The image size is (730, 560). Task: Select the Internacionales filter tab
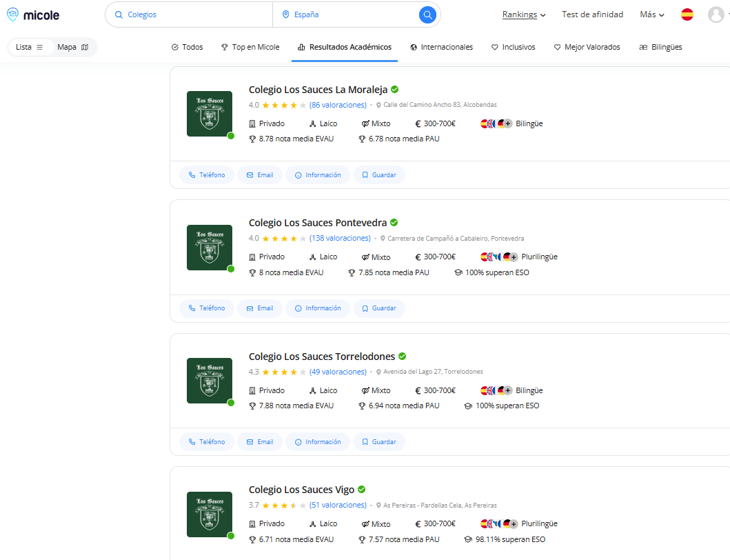(x=441, y=47)
